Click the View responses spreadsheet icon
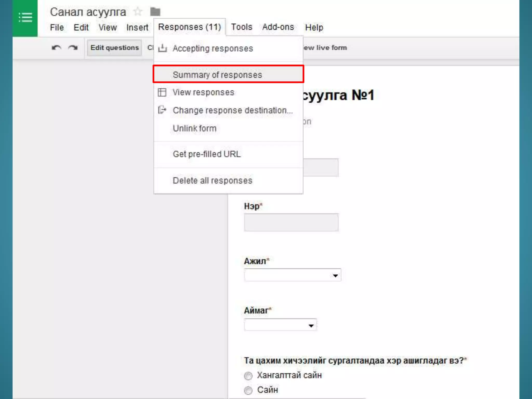Viewport: 532px width, 399px height. coord(162,92)
